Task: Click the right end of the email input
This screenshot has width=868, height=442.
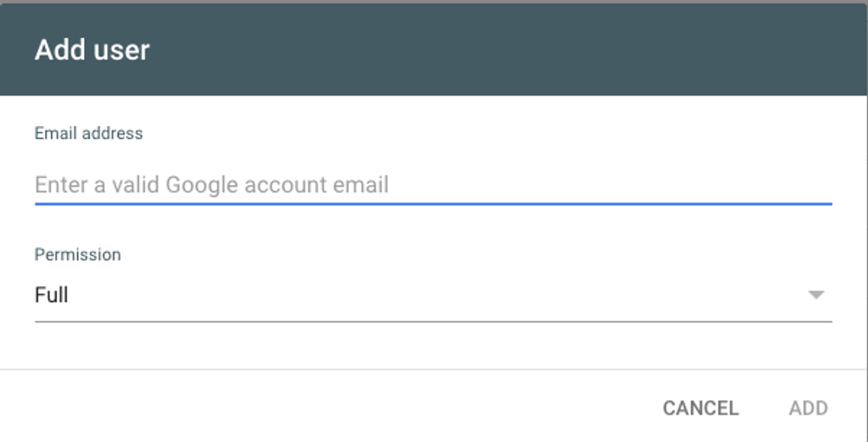Action: pos(797,185)
